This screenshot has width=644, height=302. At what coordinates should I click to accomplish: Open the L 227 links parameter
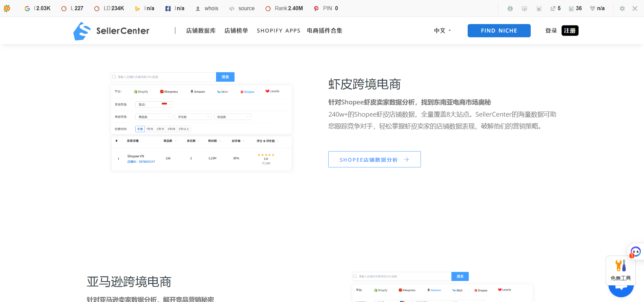click(72, 8)
